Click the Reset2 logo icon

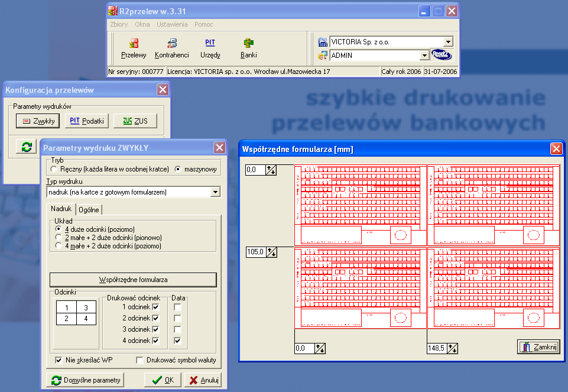[441, 55]
